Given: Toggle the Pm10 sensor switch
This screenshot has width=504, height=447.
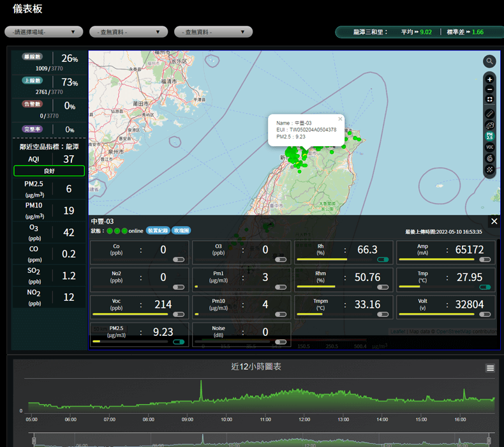Looking at the screenshot, I should click(281, 314).
